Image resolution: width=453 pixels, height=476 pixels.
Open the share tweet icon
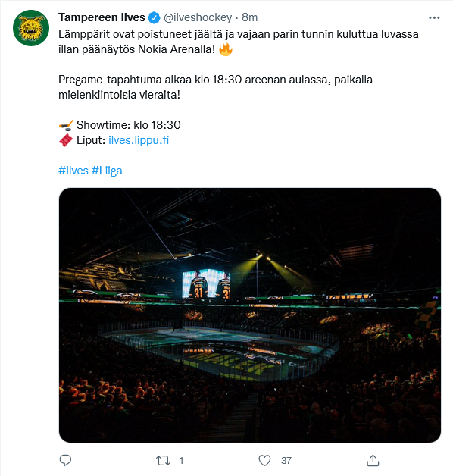pos(373,460)
